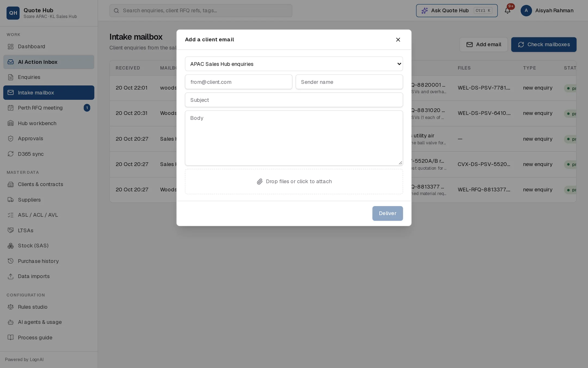Click the AI Action Inbox icon
Viewport: 588px width, 368px height.
11,62
